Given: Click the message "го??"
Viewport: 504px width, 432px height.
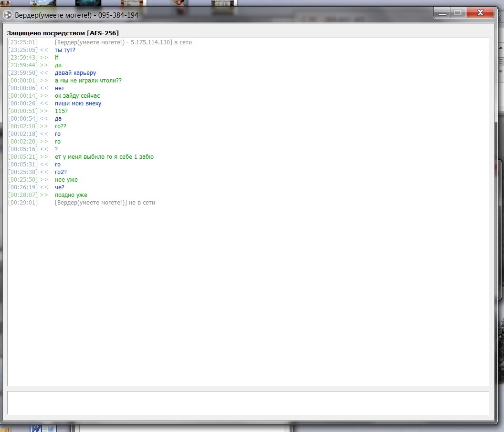Looking at the screenshot, I should click(x=61, y=126).
